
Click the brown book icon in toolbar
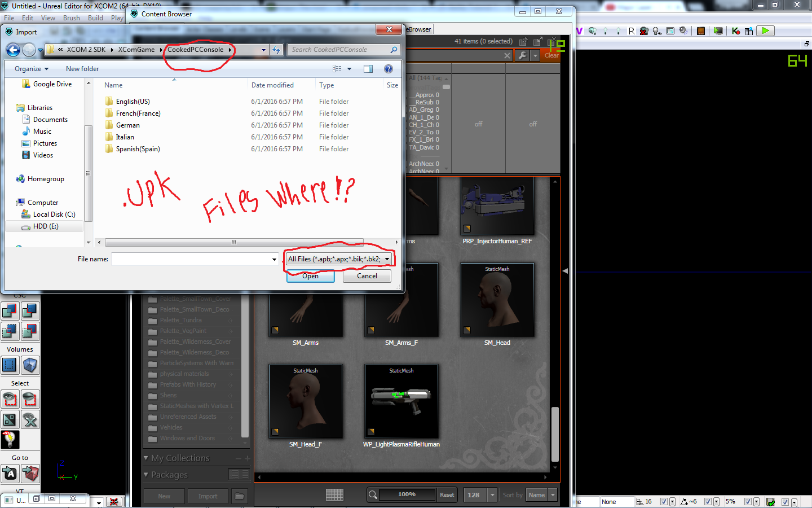coord(700,31)
